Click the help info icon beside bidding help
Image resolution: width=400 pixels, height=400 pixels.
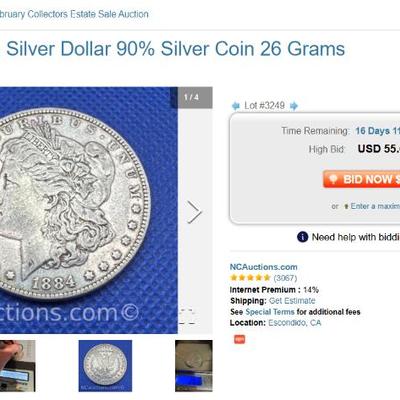coord(302,237)
